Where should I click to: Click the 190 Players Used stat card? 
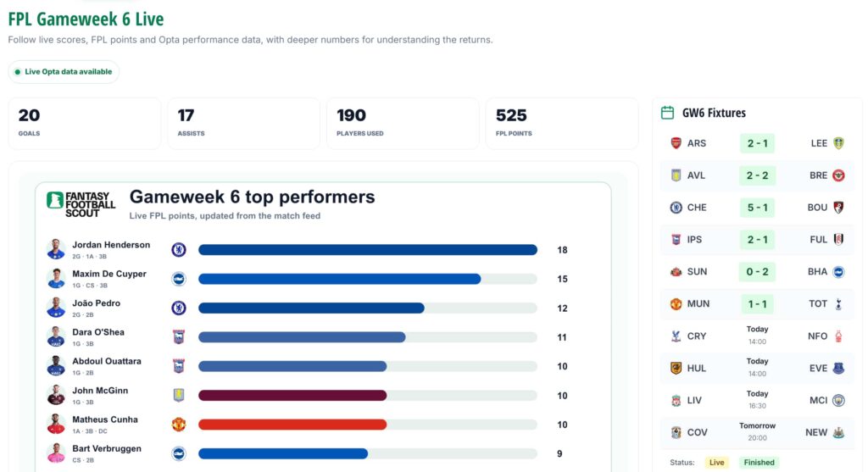click(x=403, y=124)
